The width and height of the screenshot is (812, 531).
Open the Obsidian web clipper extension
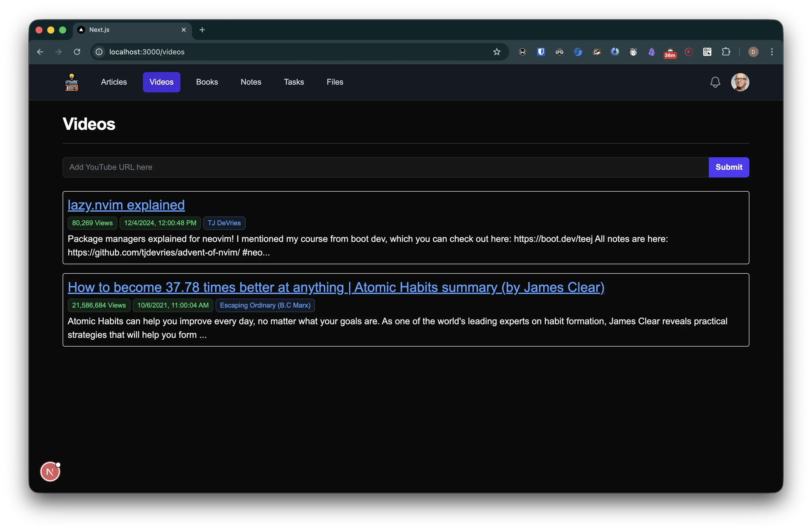pos(651,52)
